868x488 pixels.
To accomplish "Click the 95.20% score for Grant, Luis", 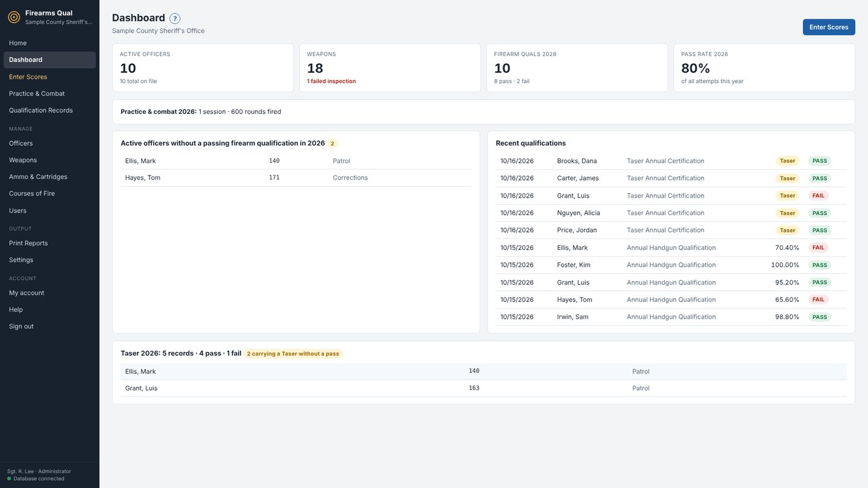I will tap(787, 283).
